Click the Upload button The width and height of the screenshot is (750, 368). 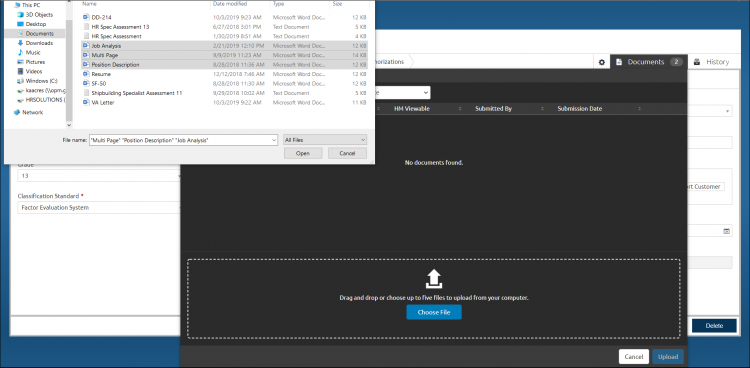(668, 357)
